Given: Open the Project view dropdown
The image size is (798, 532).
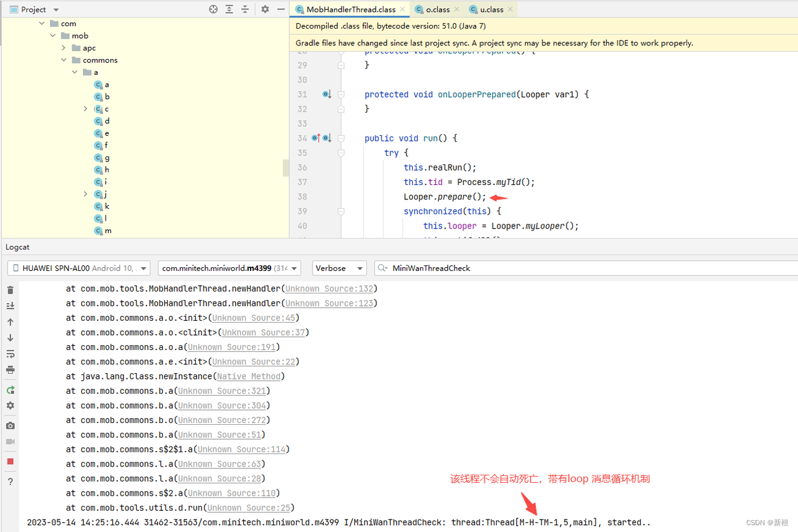Looking at the screenshot, I should 34,9.
